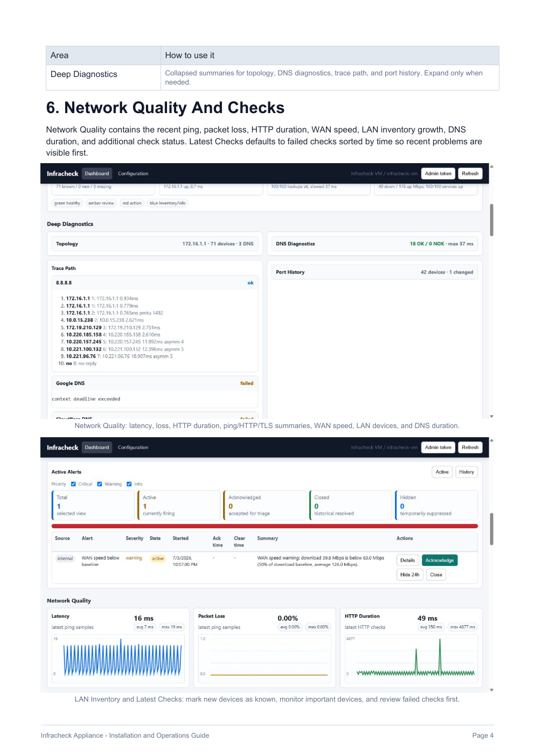
Task: Sort alerts by Started column header
Action: point(180,538)
